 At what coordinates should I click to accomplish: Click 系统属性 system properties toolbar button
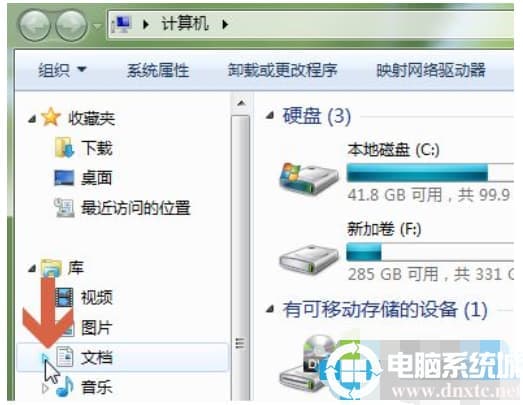coord(158,70)
